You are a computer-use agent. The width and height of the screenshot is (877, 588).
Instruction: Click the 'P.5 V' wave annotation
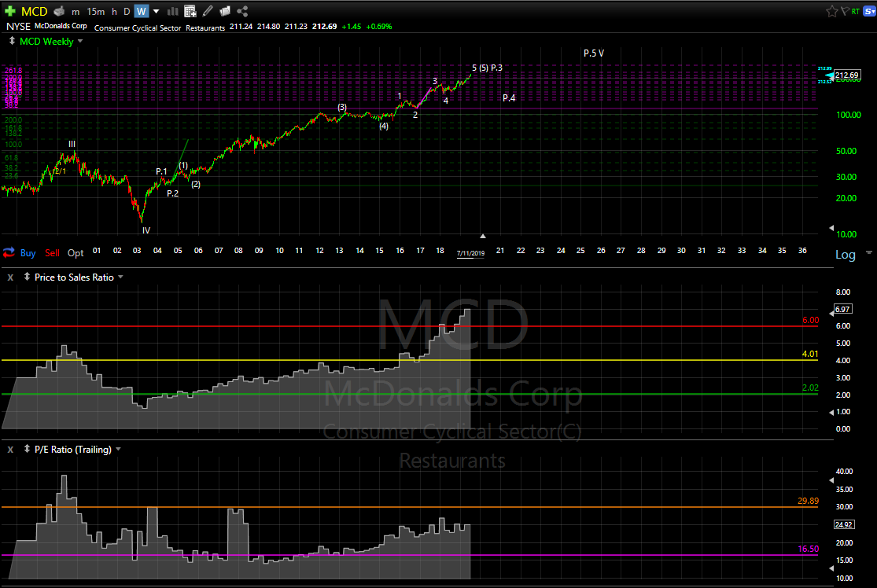[593, 53]
